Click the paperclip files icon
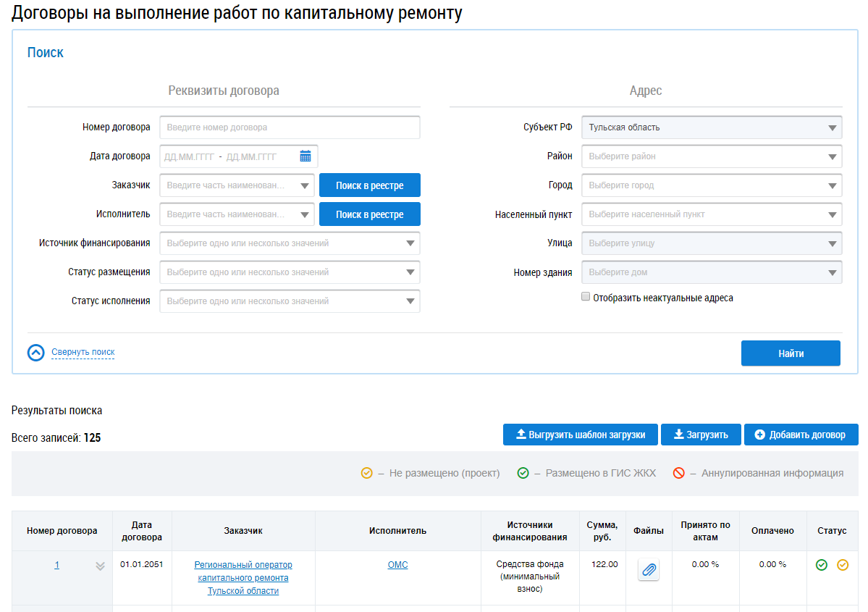The image size is (868, 612). 649,570
